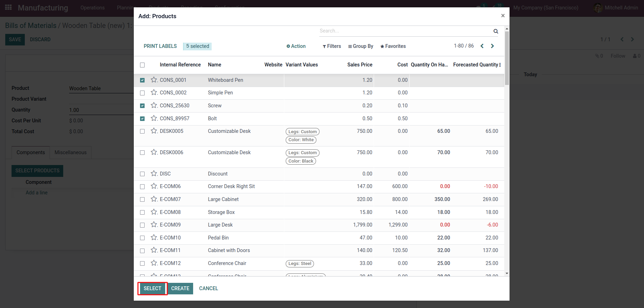Expand the Group By dropdown
The image size is (644, 308).
tap(361, 46)
